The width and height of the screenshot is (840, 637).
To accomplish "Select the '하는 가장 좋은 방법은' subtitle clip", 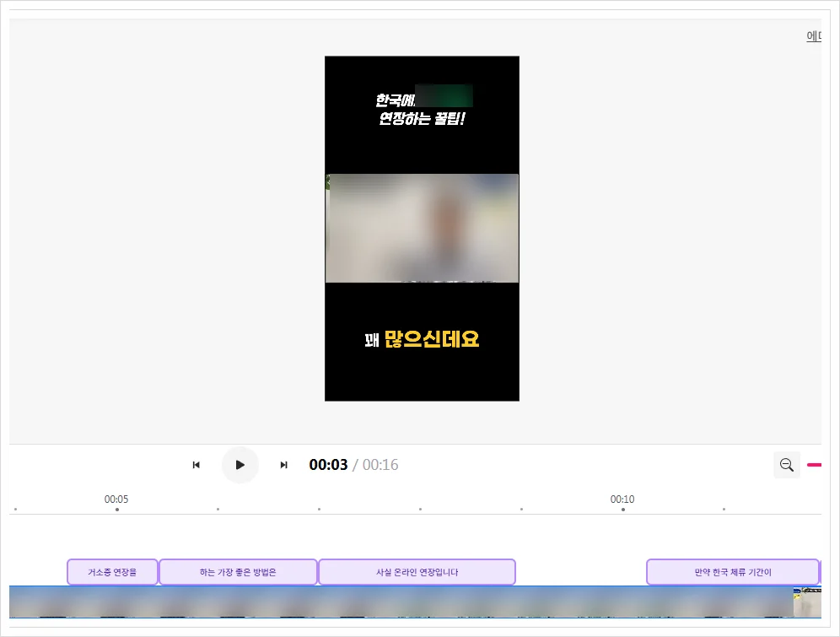I will pyautogui.click(x=238, y=572).
